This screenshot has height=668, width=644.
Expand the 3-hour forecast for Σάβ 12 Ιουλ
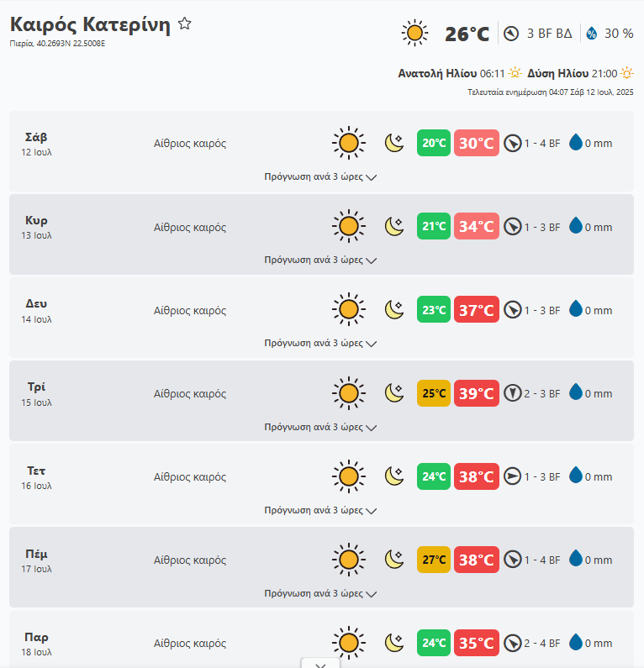tap(320, 177)
